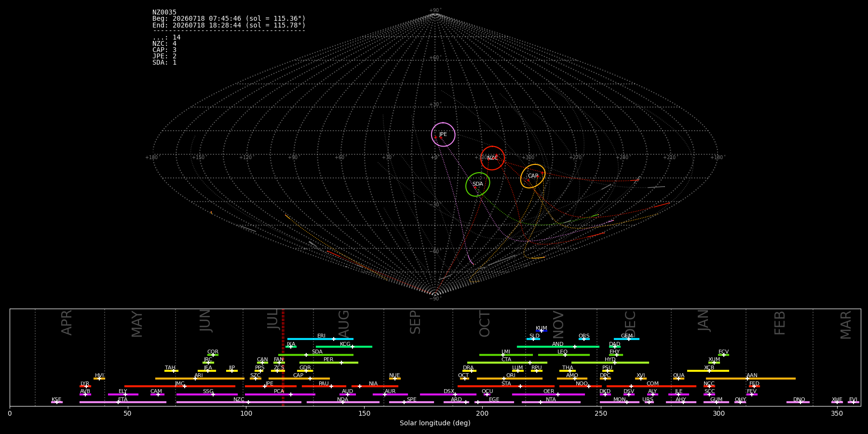Image resolution: width=868 pixels, height=434 pixels.
Task: Click the KCG shower bar in timeline
Action: click(x=344, y=347)
